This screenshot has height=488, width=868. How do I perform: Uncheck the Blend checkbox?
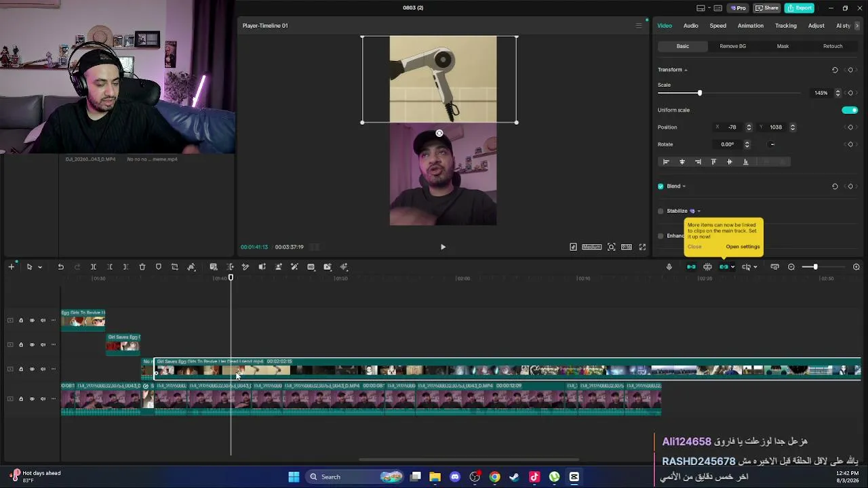coord(660,186)
